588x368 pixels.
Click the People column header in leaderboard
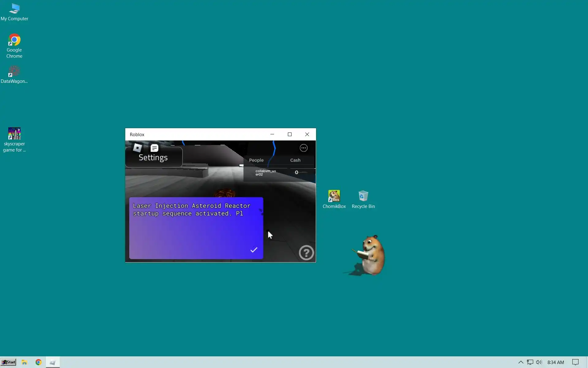[256, 160]
